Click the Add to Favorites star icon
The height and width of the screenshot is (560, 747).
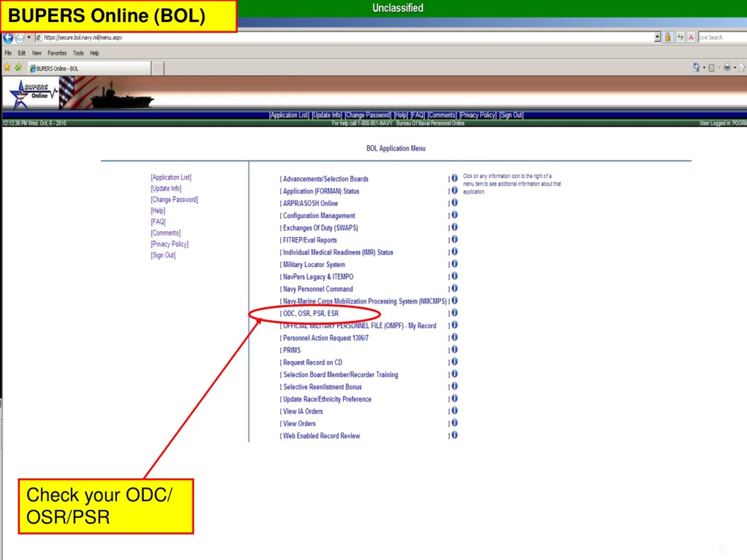point(18,67)
